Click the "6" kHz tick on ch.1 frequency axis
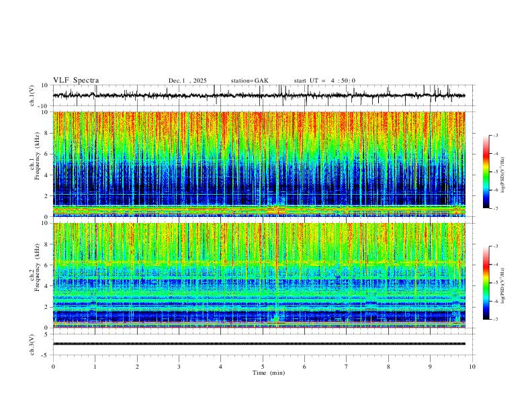This screenshot has height=411, width=532. (x=46, y=154)
